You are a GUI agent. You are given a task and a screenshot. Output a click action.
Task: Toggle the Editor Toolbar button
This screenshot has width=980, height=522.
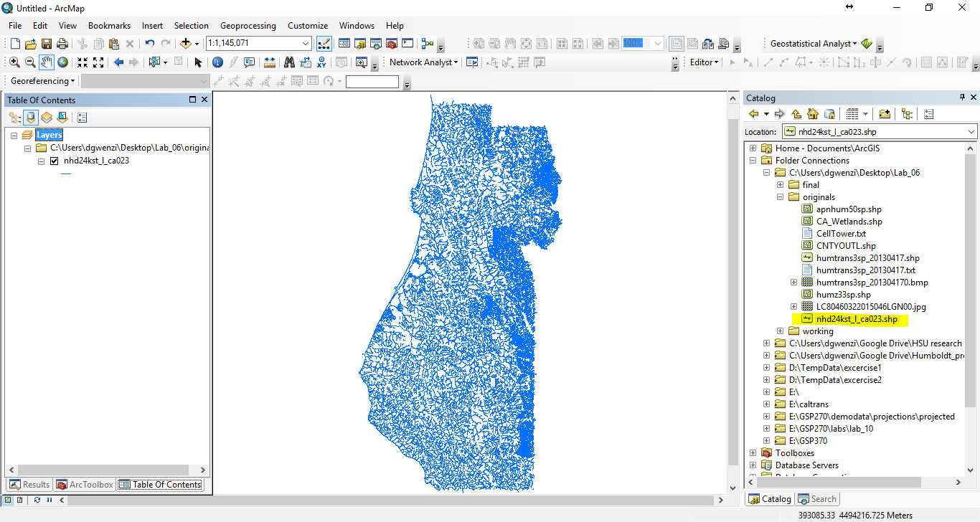(x=324, y=44)
